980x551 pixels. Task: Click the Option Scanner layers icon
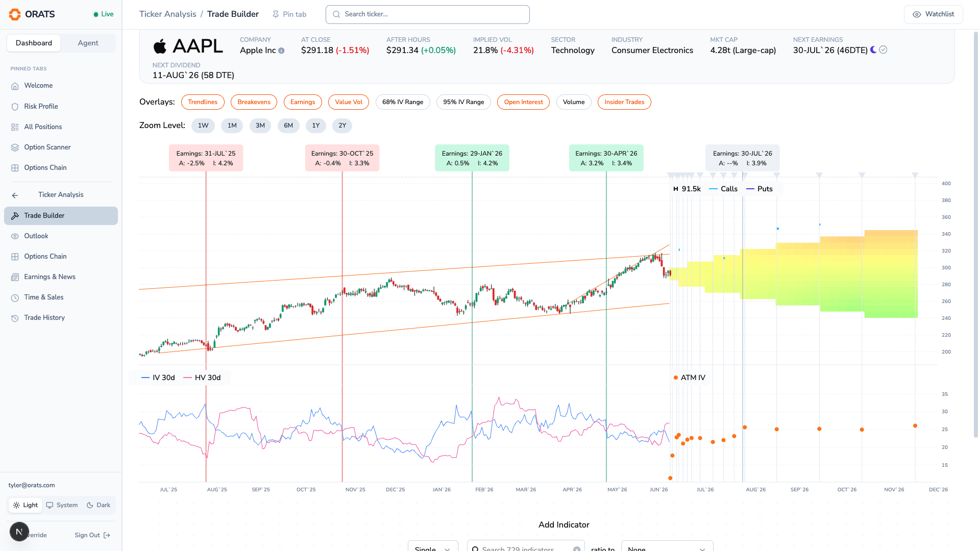[15, 147]
